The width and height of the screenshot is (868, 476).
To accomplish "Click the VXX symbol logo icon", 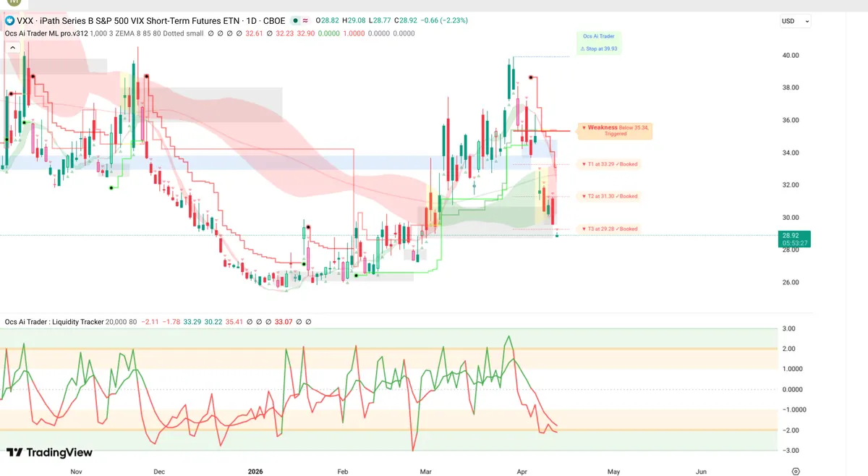I will click(9, 22).
